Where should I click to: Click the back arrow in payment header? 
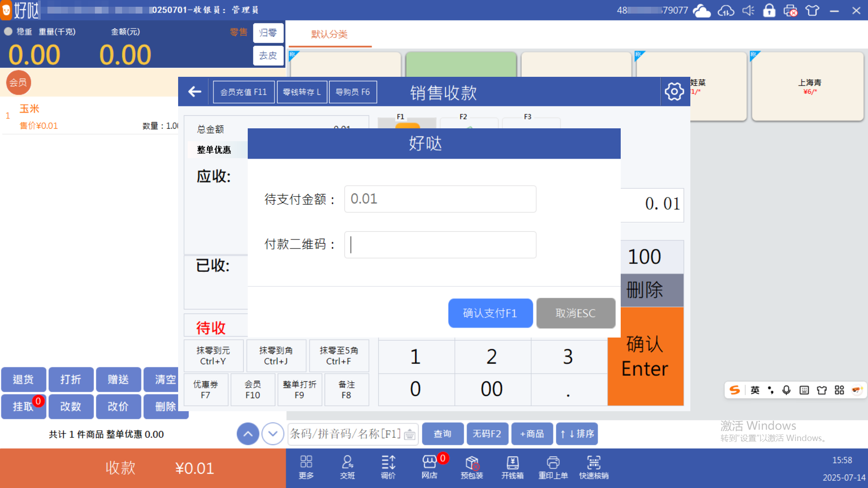click(x=195, y=92)
